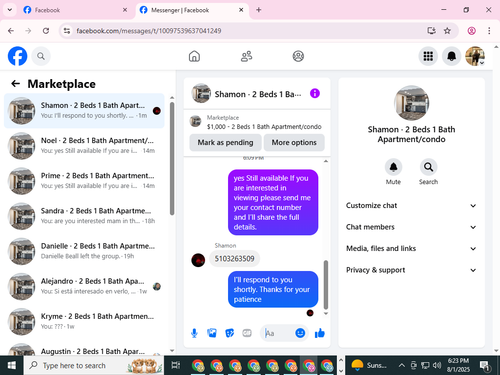Open the Friends icon in top navigation
Viewport: 500px width, 375px height.
[x=246, y=56]
